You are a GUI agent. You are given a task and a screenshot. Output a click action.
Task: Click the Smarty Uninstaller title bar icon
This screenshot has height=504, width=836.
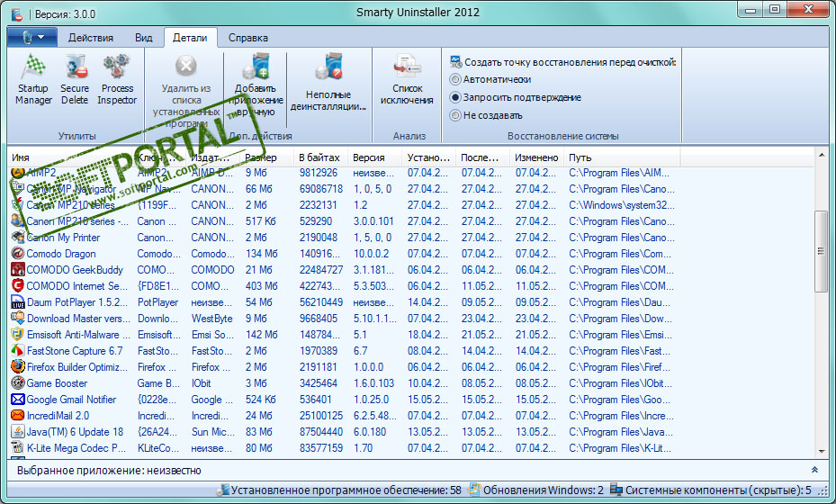pyautogui.click(x=17, y=13)
